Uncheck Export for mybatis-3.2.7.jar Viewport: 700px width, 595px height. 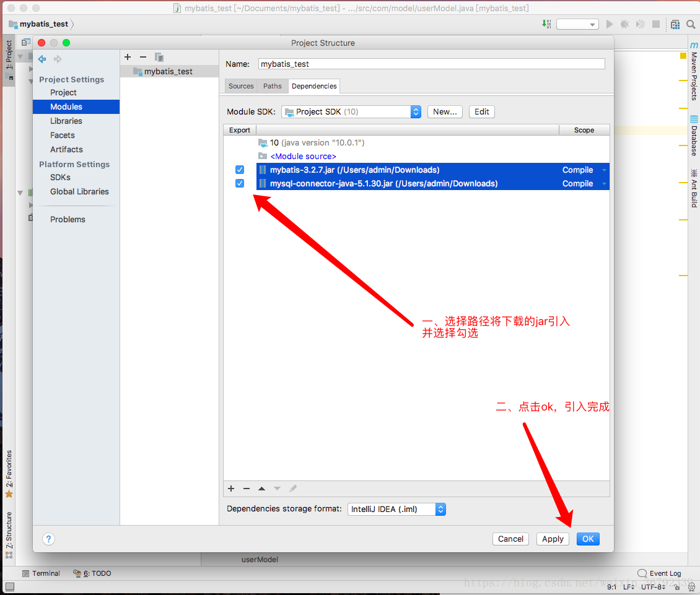tap(240, 170)
